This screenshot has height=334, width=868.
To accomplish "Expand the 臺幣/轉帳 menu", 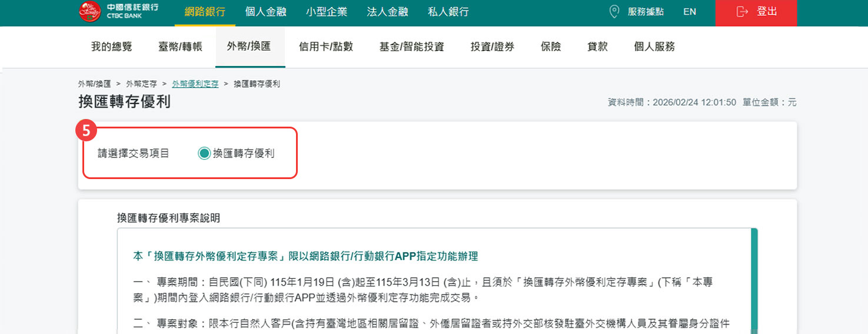I will click(180, 47).
